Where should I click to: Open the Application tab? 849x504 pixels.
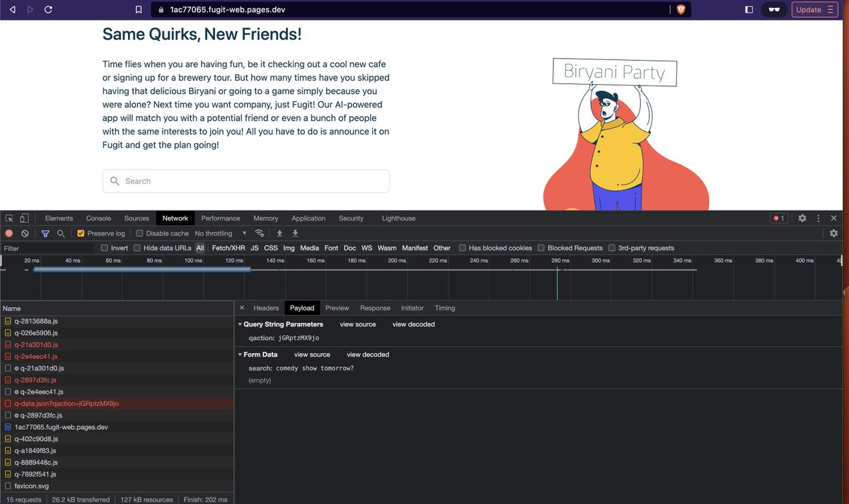308,218
